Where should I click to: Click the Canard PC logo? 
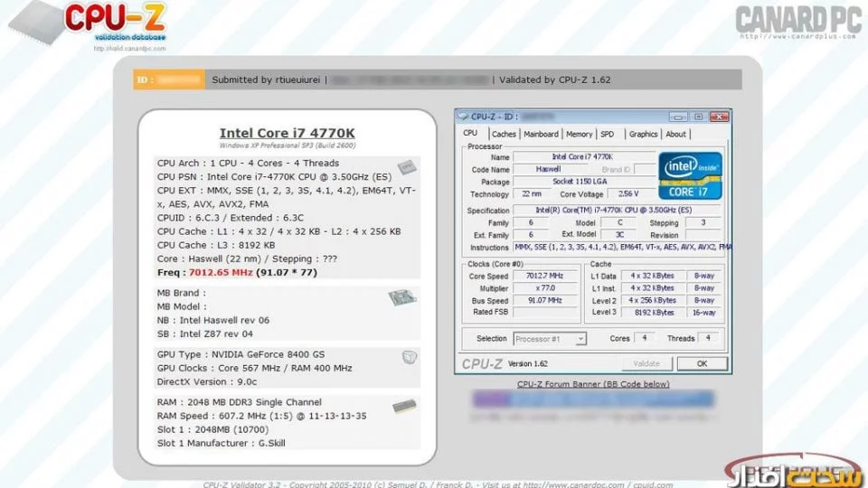click(x=798, y=22)
